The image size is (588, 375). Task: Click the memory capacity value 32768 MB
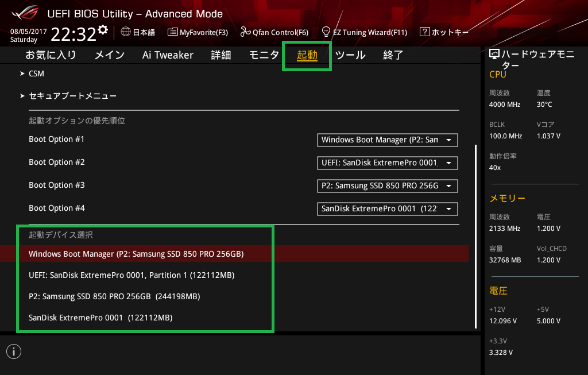505,260
